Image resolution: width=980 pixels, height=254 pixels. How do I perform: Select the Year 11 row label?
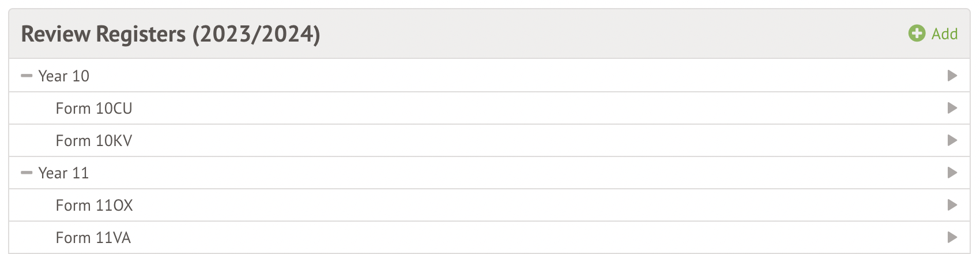pyautogui.click(x=63, y=173)
